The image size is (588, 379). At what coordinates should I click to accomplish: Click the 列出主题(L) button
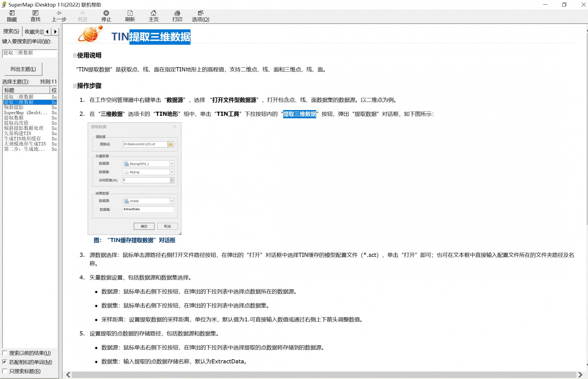(x=23, y=69)
